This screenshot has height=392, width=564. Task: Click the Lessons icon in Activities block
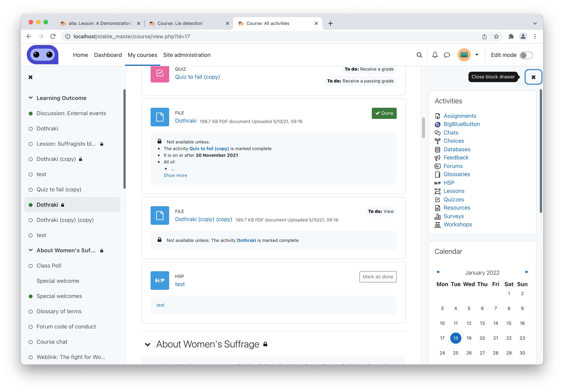coord(437,191)
